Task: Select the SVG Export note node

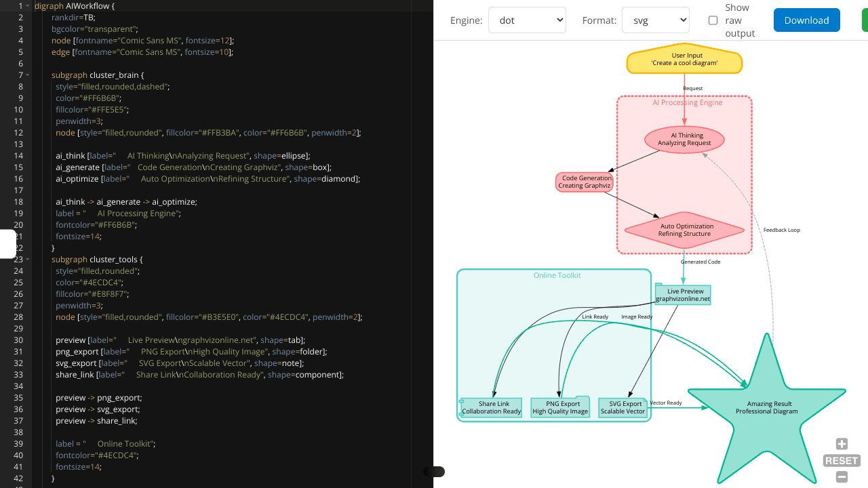Action: pyautogui.click(x=623, y=407)
